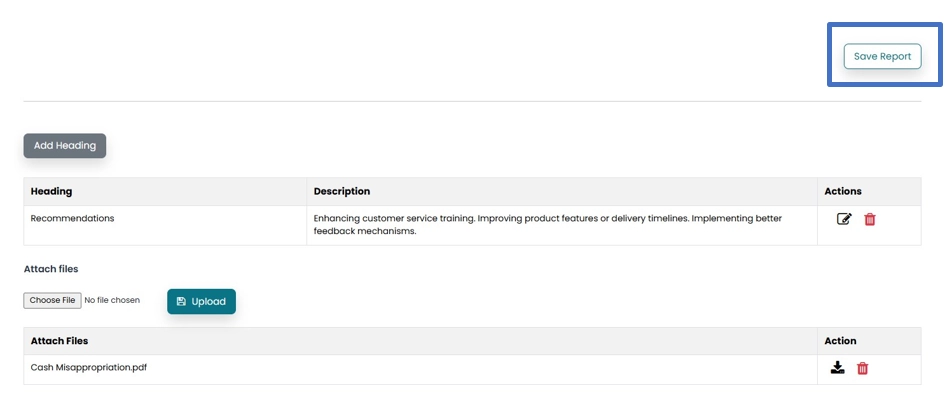The width and height of the screenshot is (947, 400).
Task: Edit the Recommendations heading entry
Action: click(x=844, y=219)
